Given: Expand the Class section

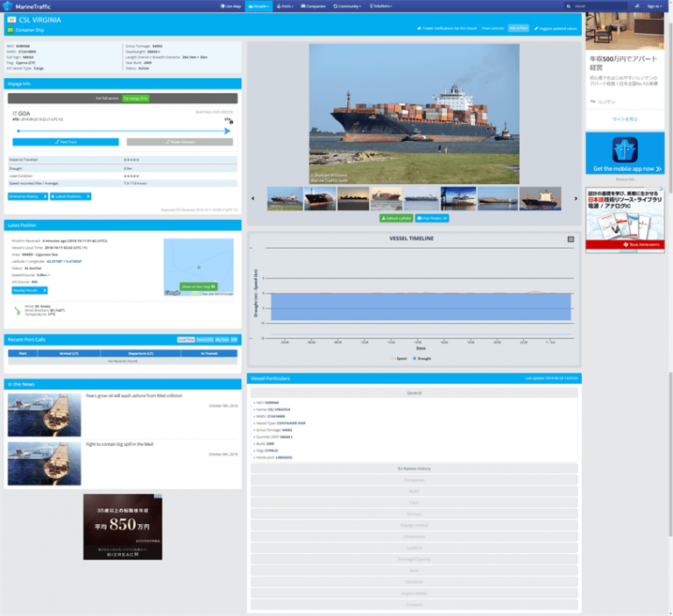Looking at the screenshot, I should point(414,503).
